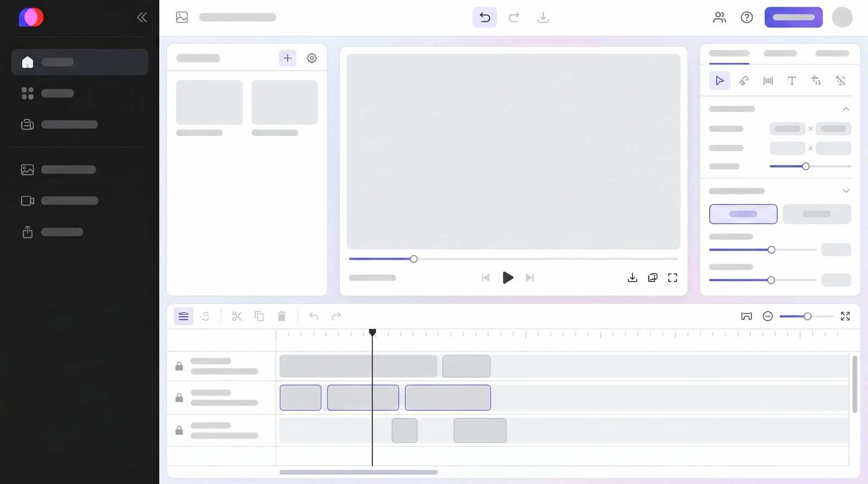Screen dimensions: 868x484
Task: Click the app logo in sidebar
Action: (31, 17)
